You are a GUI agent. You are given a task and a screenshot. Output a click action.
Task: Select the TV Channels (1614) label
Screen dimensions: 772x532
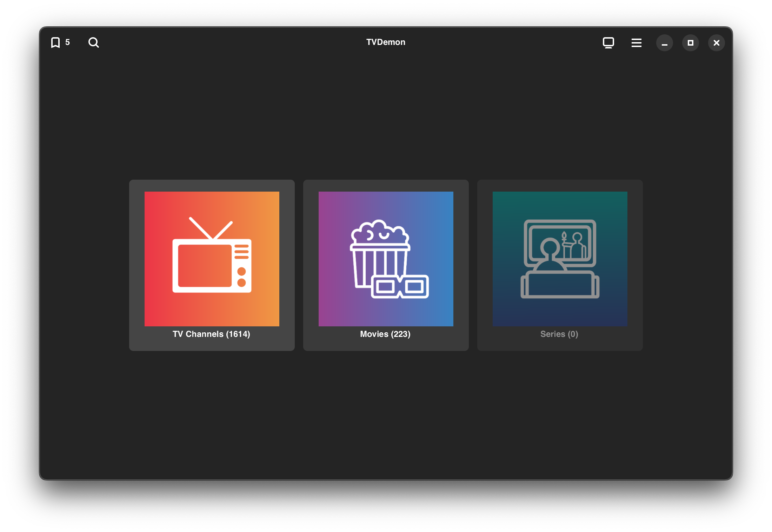pyautogui.click(x=211, y=334)
